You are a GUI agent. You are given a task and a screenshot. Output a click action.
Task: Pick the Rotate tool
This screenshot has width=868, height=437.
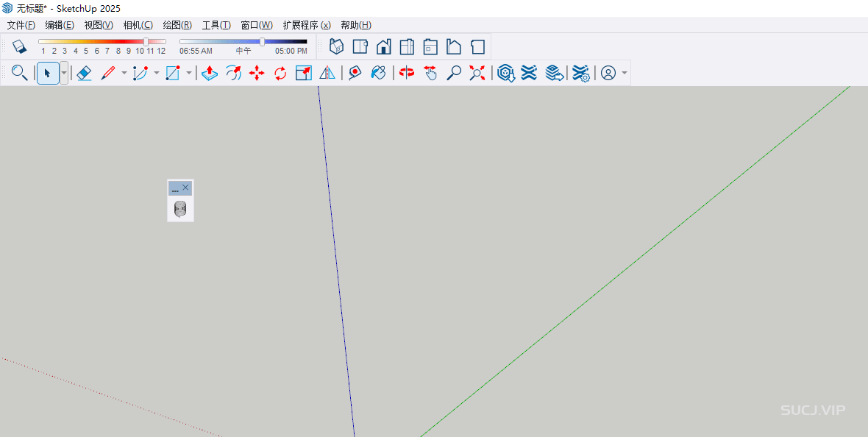pyautogui.click(x=280, y=73)
